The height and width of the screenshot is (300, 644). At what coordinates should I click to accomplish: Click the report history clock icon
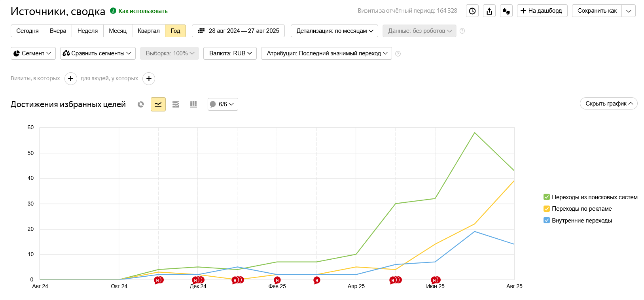point(472,11)
